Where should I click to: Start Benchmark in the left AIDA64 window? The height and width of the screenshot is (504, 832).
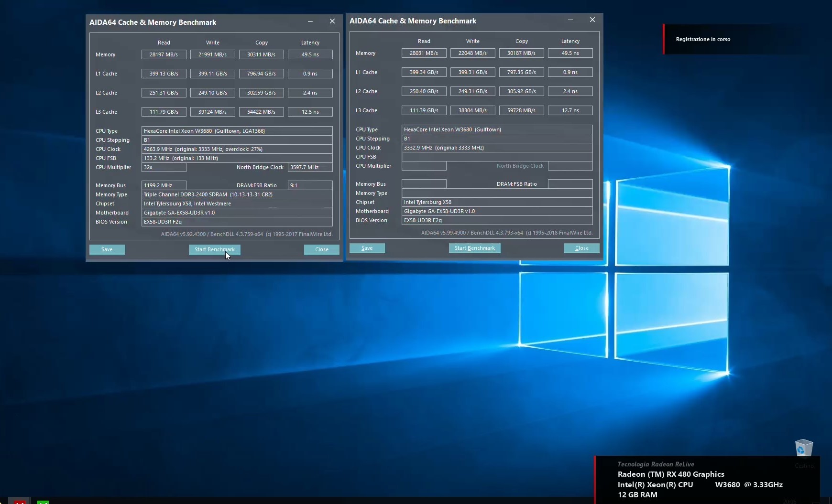215,249
